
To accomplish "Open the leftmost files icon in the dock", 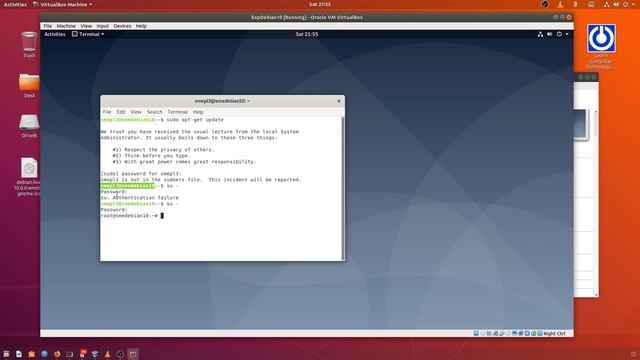I will (6, 354).
